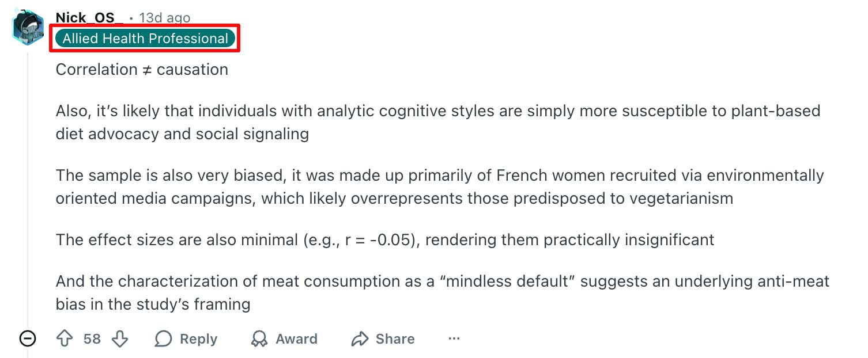This screenshot has width=868, height=358.
Task: Click the "13d ago" timestamp permalink
Action: pos(164,18)
